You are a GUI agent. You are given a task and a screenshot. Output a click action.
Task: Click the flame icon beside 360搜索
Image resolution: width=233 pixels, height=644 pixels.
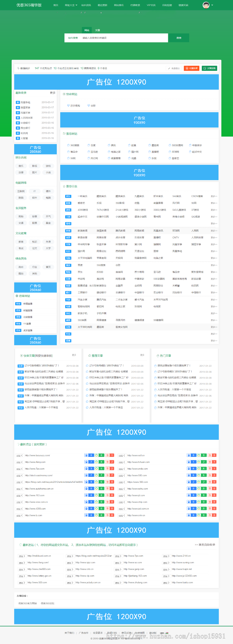68,145
